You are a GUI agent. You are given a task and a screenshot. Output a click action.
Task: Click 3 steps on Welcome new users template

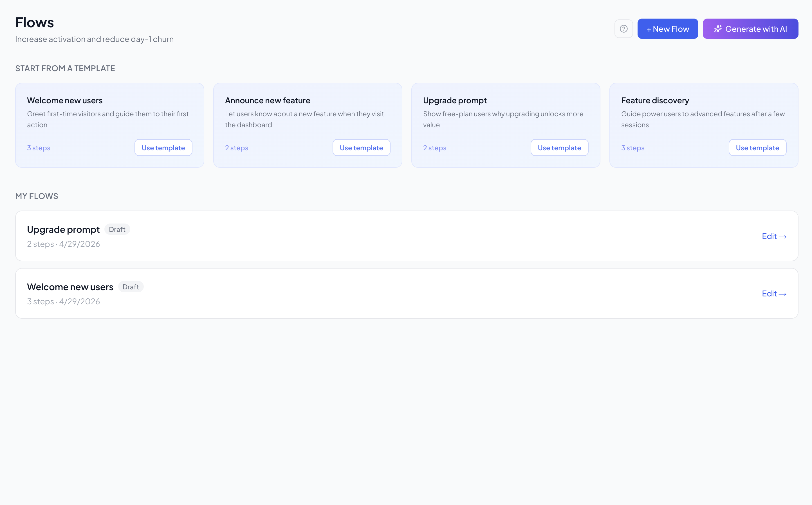pyautogui.click(x=39, y=148)
